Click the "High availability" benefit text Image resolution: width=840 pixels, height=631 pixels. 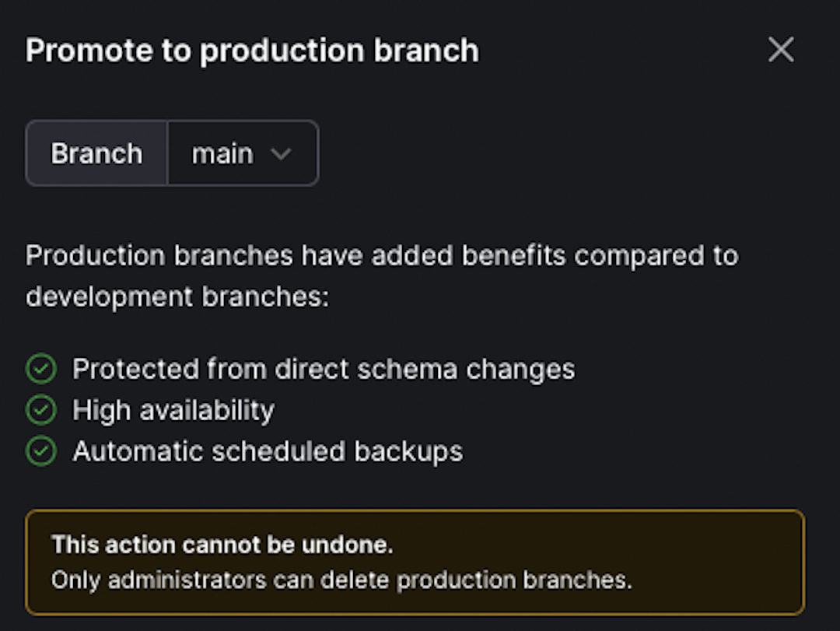(173, 410)
